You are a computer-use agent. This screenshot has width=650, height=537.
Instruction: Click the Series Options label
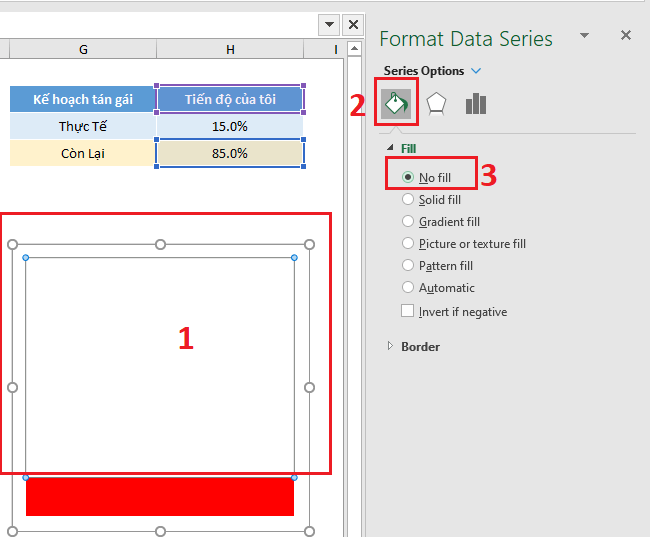424,71
